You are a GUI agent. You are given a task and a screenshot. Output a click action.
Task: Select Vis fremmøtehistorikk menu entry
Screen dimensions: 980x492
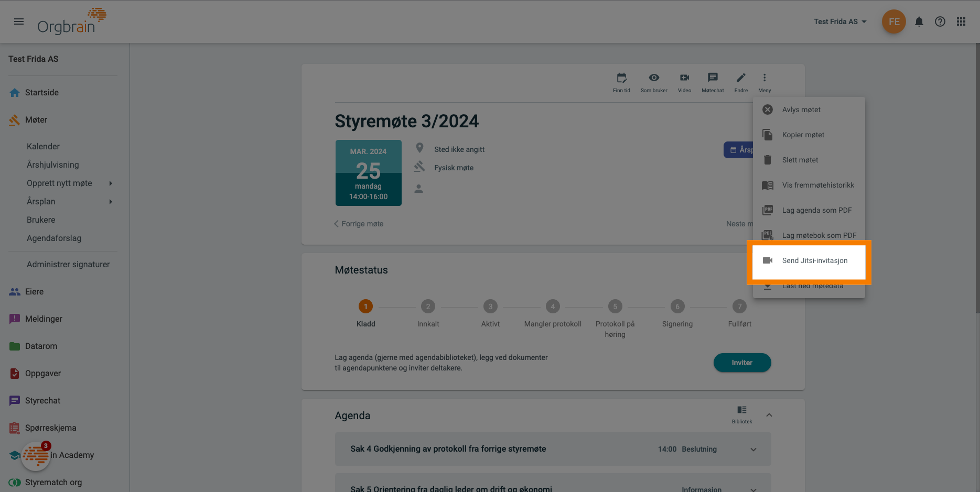coord(809,185)
